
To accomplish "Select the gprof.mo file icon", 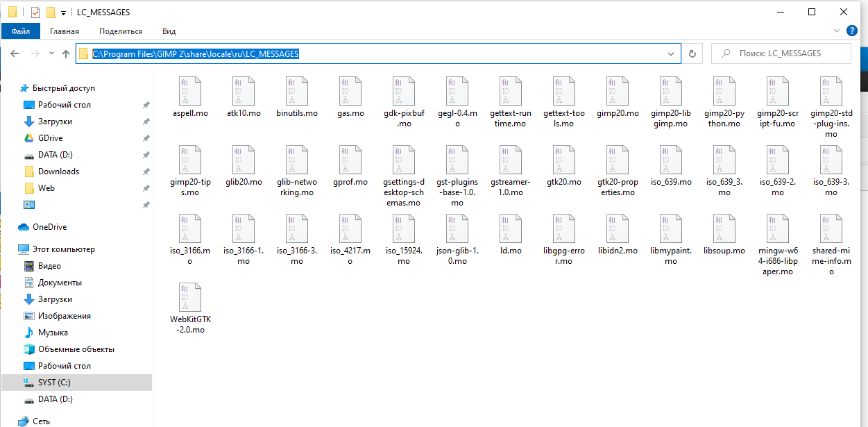I will coord(350,159).
